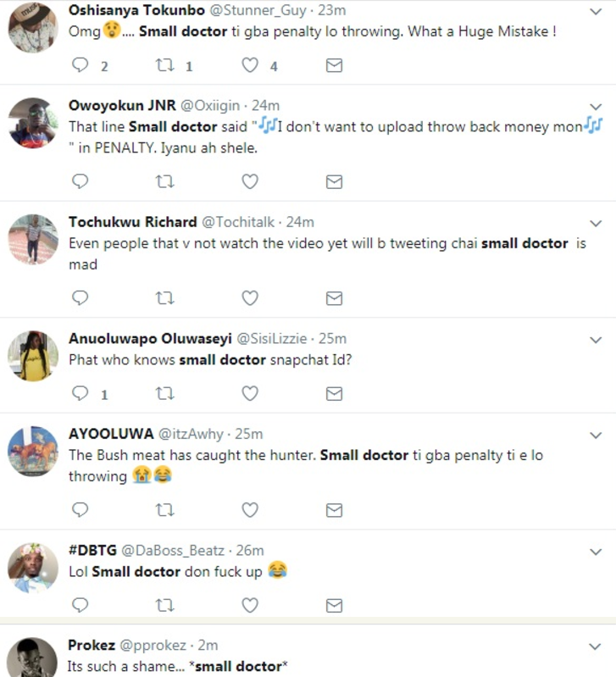
Task: Open the 24m timestamp on Tochukwu Richard's tweet
Action: (301, 222)
